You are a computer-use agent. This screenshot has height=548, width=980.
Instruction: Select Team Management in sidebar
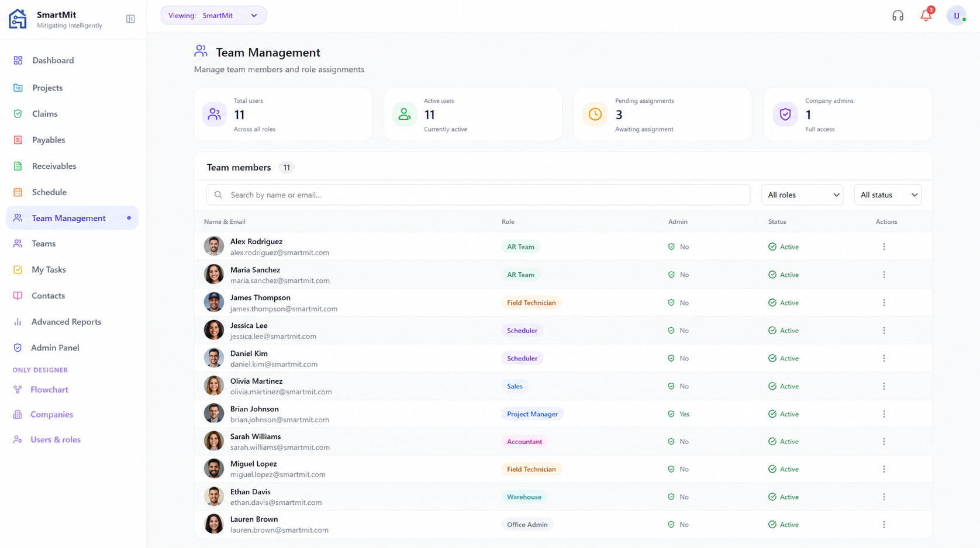click(73, 218)
